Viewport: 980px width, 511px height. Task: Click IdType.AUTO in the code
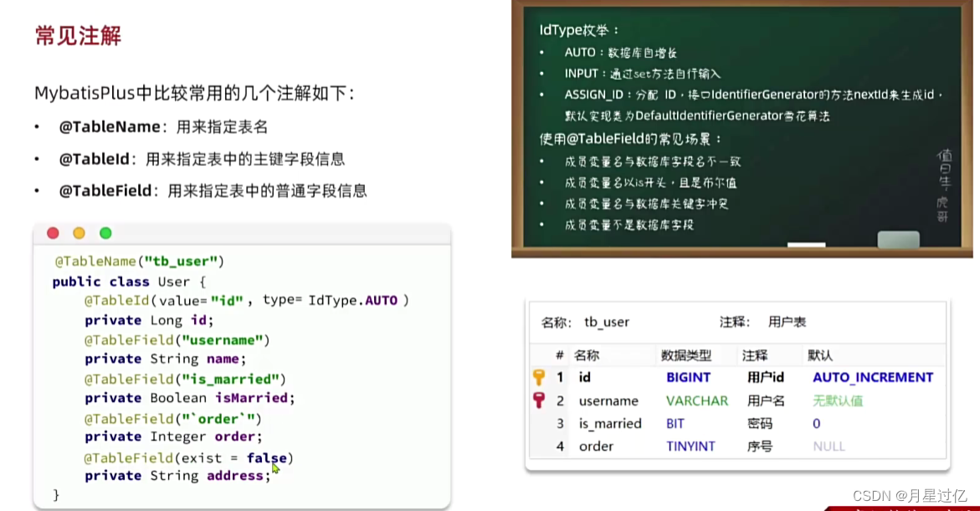[352, 300]
